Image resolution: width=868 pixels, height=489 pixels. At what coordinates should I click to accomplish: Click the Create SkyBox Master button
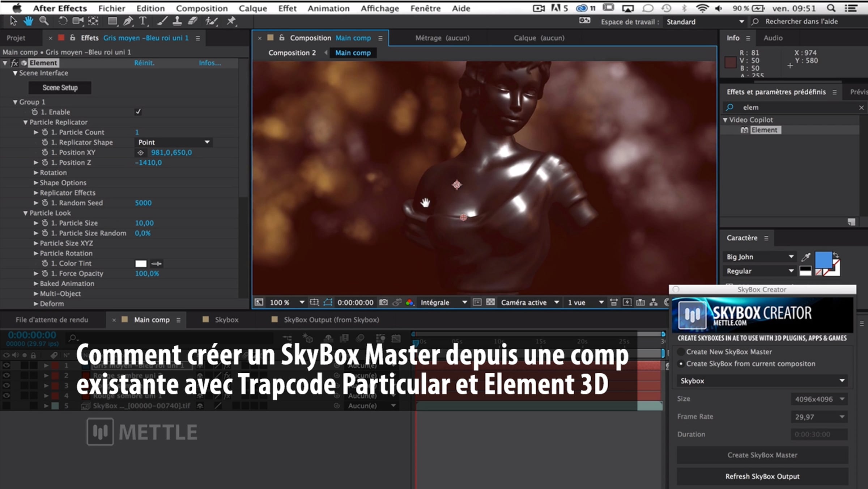pyautogui.click(x=762, y=455)
